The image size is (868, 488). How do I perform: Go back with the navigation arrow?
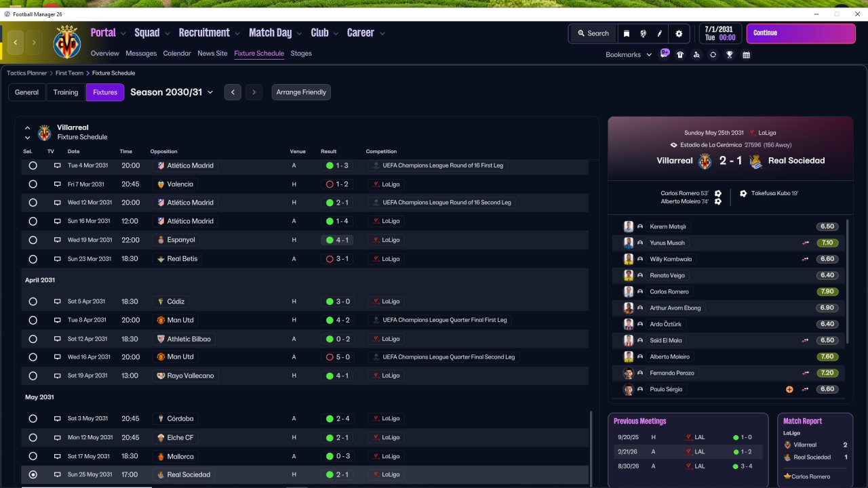16,42
